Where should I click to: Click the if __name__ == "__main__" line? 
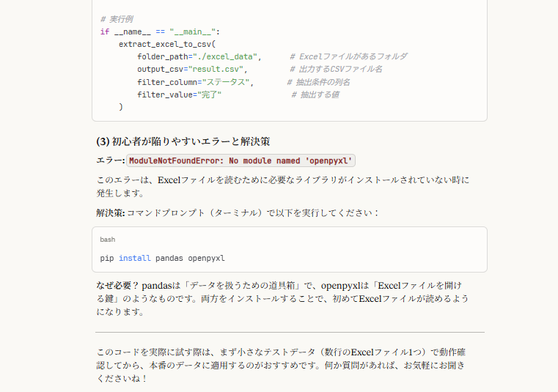160,32
